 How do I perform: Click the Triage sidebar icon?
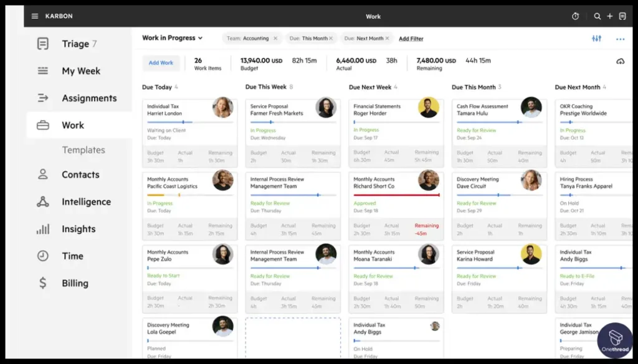[x=43, y=44]
